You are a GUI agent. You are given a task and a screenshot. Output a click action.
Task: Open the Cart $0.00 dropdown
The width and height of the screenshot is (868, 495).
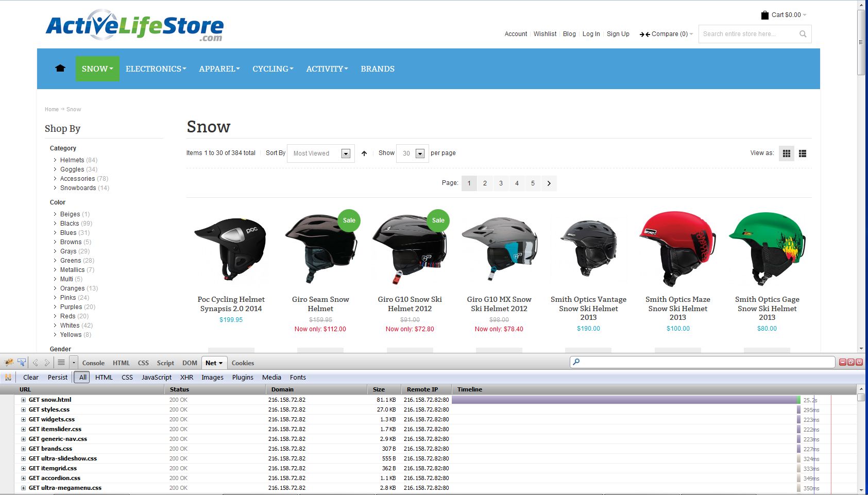789,15
